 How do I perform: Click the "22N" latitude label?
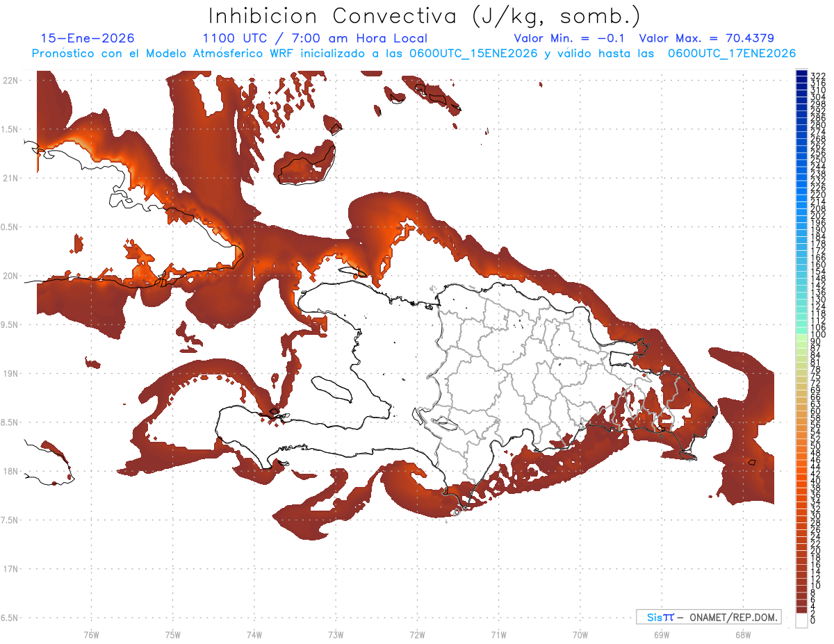[x=11, y=81]
